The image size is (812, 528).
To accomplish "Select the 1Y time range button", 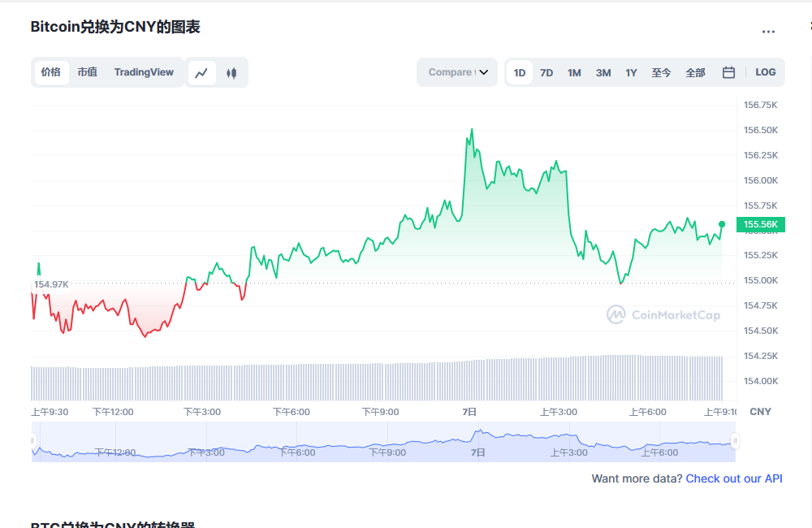I will pos(631,72).
